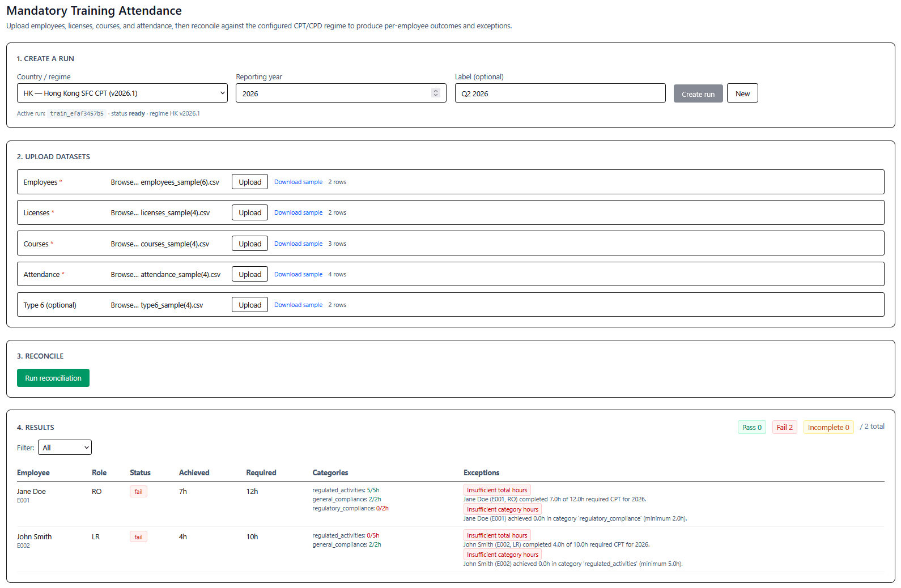Click the Employee column header
This screenshot has width=901, height=588.
(x=33, y=473)
